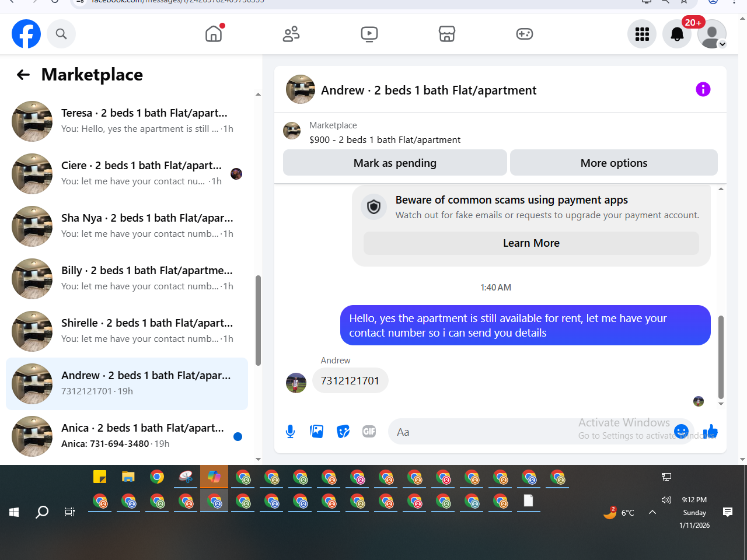
Task: Launch Copilot from the taskbar
Action: (214, 477)
